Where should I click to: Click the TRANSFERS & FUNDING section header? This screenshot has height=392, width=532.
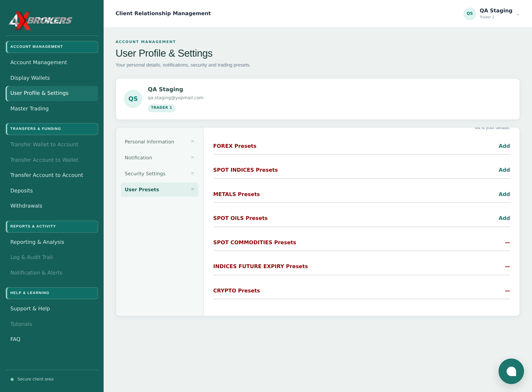tap(52, 129)
